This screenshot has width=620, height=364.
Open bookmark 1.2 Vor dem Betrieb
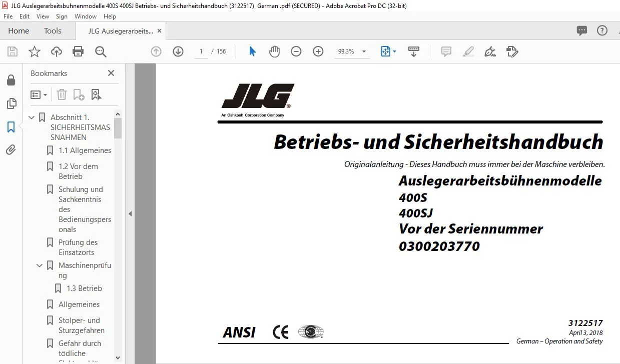[78, 171]
